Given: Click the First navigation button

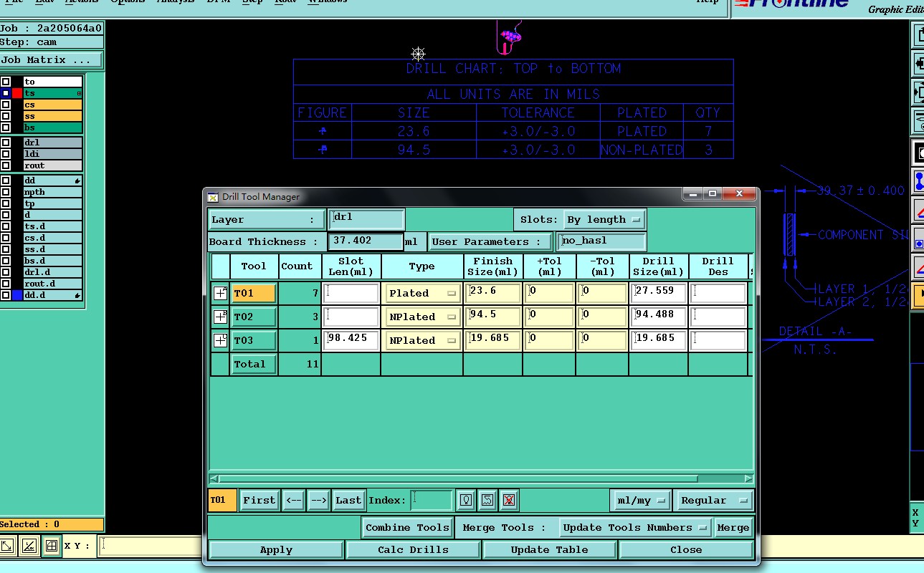Looking at the screenshot, I should pos(259,500).
